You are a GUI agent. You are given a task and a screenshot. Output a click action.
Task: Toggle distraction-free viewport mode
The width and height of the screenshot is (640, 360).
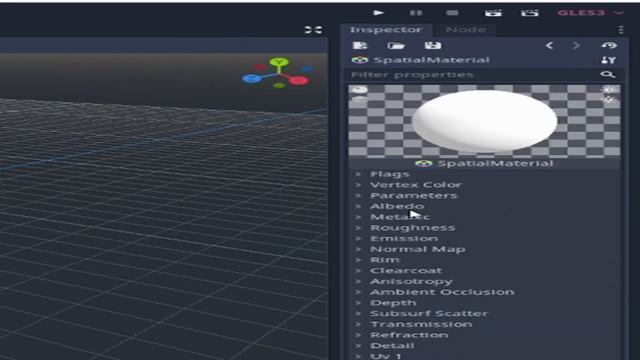pyautogui.click(x=313, y=30)
